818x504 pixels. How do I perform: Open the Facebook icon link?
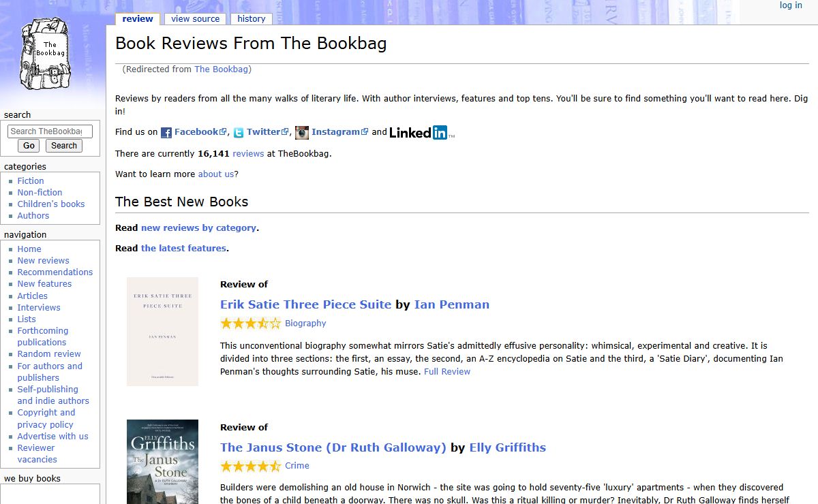[166, 133]
